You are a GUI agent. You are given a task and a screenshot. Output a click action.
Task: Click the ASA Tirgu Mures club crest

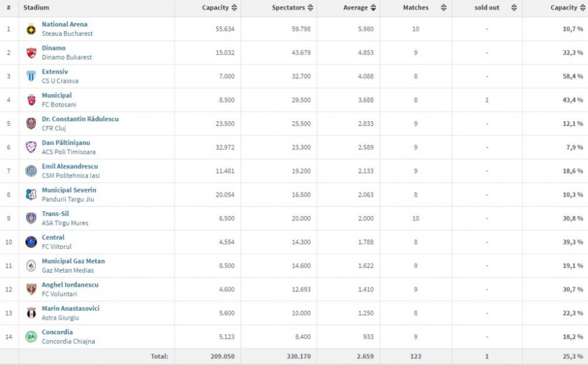pos(31,218)
